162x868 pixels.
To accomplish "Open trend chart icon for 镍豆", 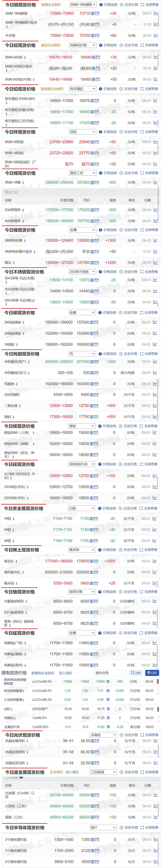I will coord(155,262).
